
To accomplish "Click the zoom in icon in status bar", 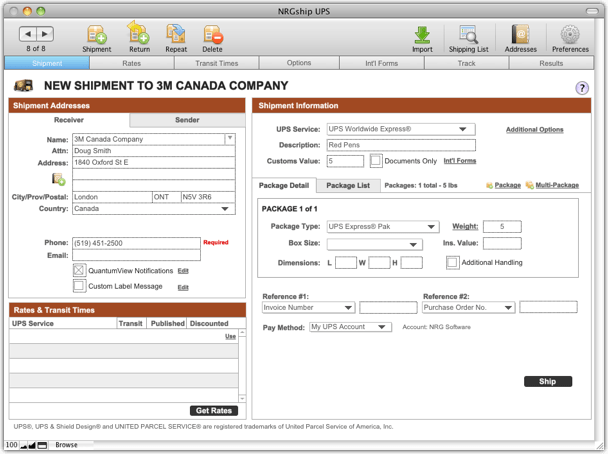I will click(x=32, y=445).
